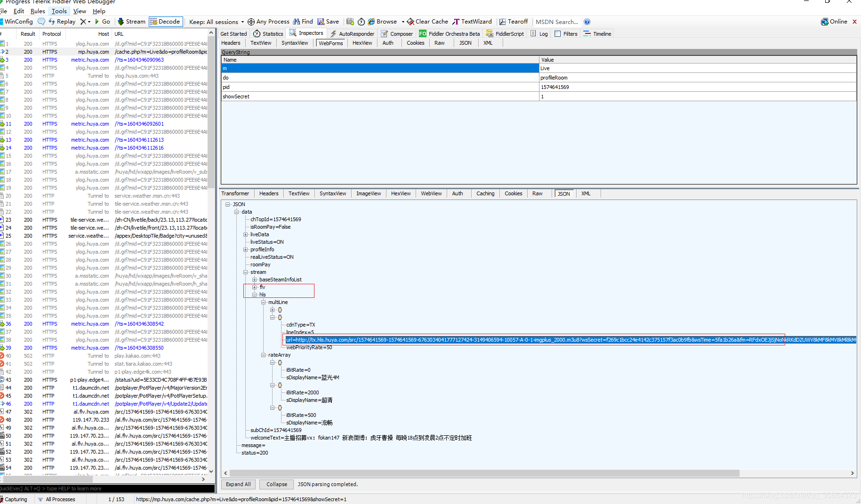Sort sessions by Protocol column header
The width and height of the screenshot is (861, 504).
[52, 34]
